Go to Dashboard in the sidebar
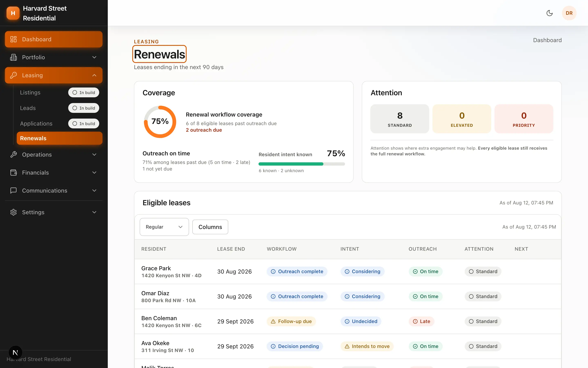Image resolution: width=588 pixels, height=368 pixels. point(54,39)
